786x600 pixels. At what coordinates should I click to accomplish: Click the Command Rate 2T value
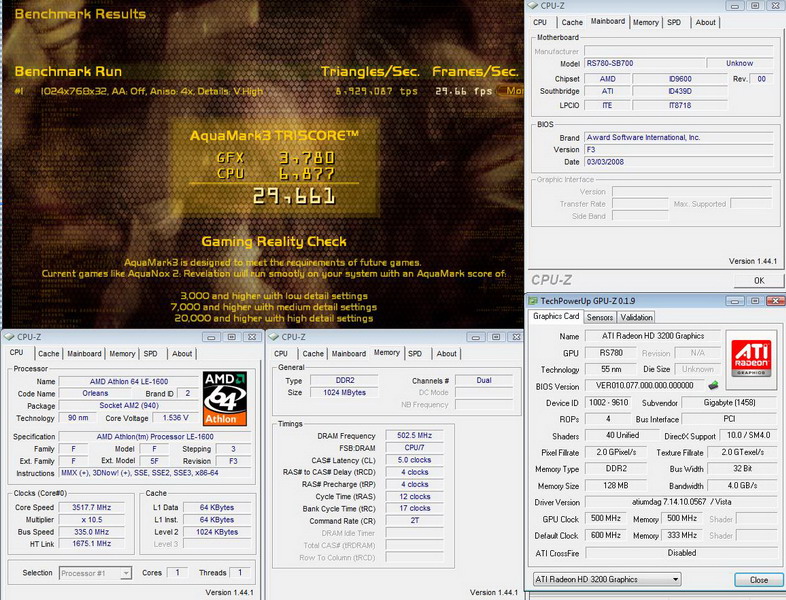coord(415,521)
